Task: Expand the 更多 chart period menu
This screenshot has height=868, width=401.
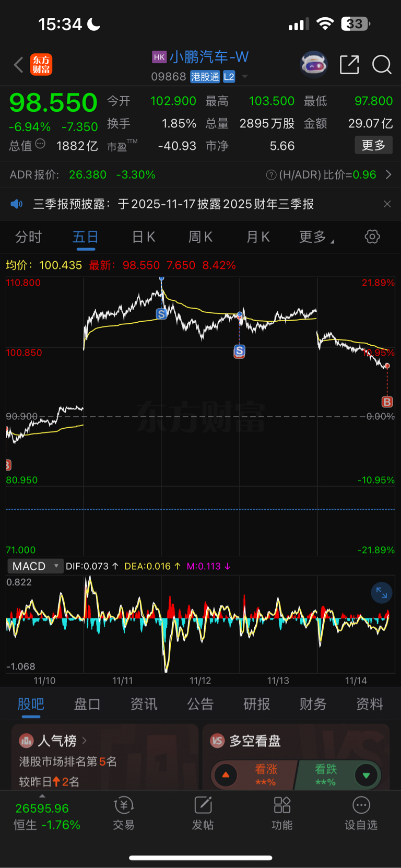Action: pos(316,237)
